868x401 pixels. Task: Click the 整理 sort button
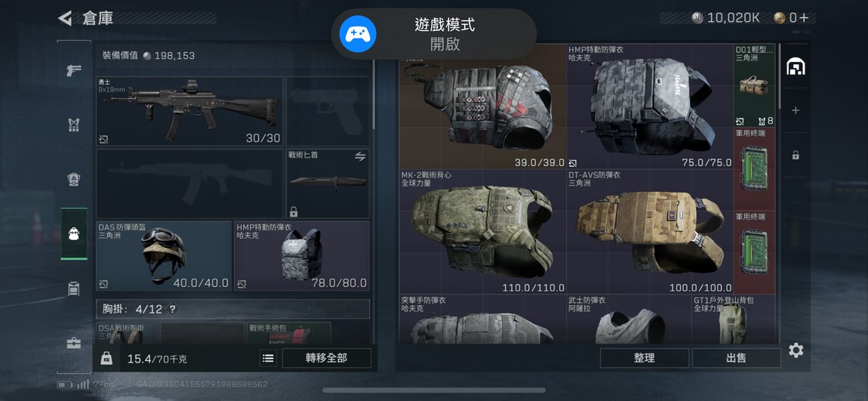[x=645, y=359]
